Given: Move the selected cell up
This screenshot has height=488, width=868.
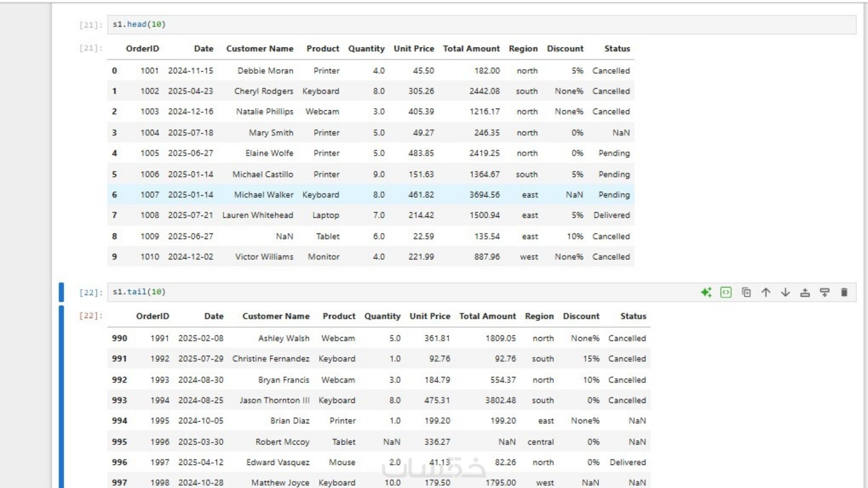Looking at the screenshot, I should 766,292.
